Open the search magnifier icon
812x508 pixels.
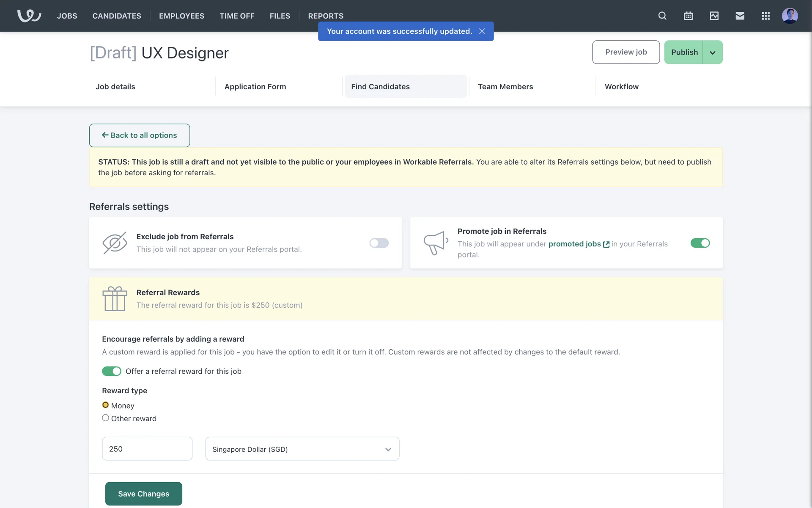[662, 16]
